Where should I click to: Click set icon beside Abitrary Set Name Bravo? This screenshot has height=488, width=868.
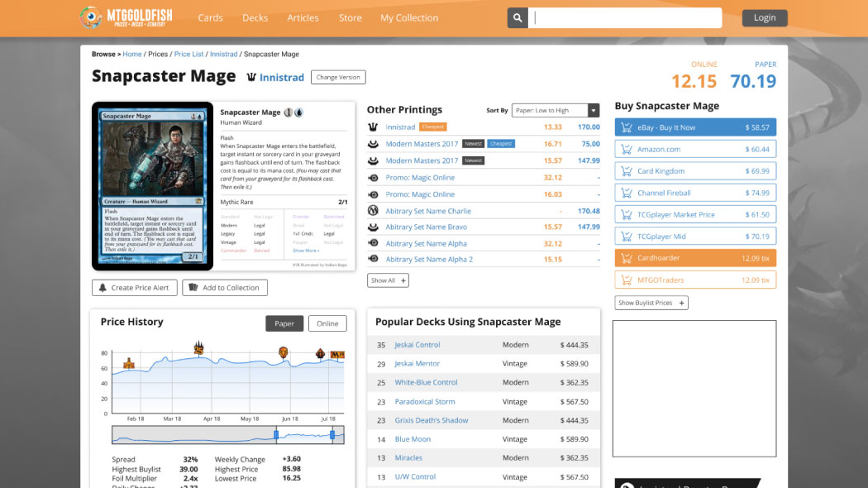373,227
